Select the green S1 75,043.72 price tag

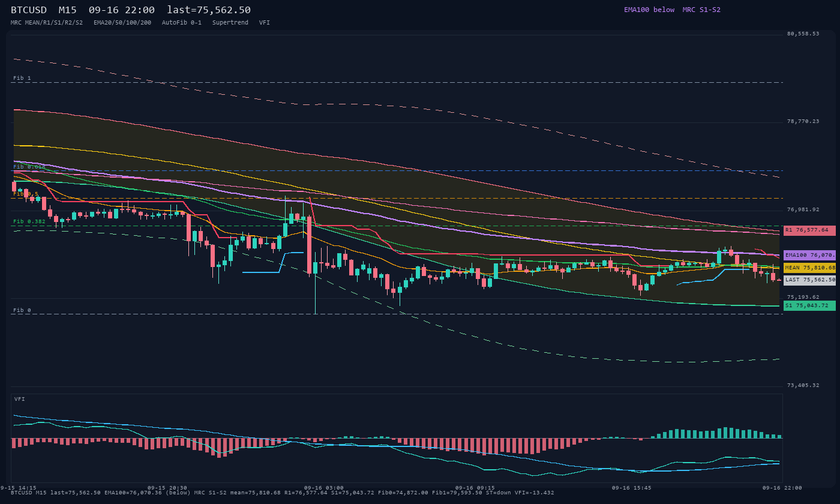click(x=809, y=305)
